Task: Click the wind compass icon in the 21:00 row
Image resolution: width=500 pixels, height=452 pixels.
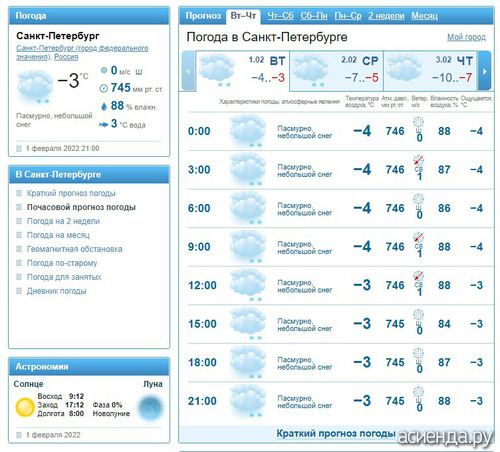Action: coord(419,392)
